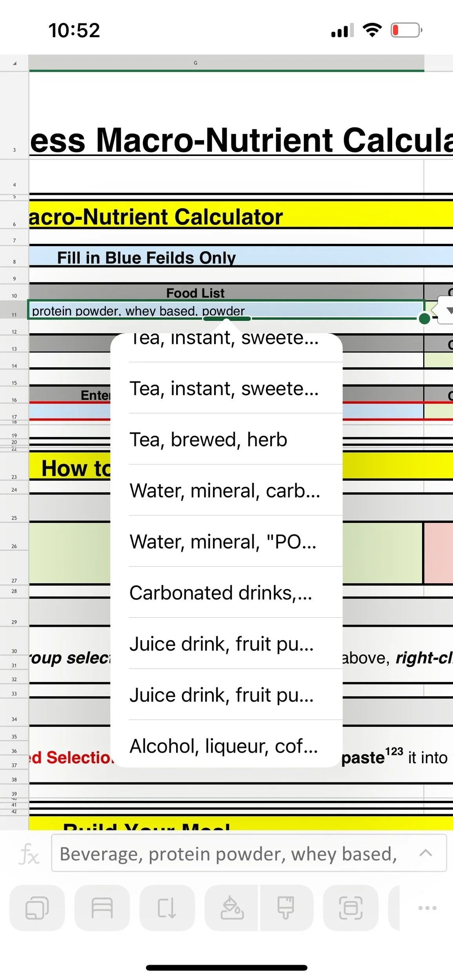The height and width of the screenshot is (980, 453).
Task: Tap the format painter brush icon
Action: coord(286,908)
